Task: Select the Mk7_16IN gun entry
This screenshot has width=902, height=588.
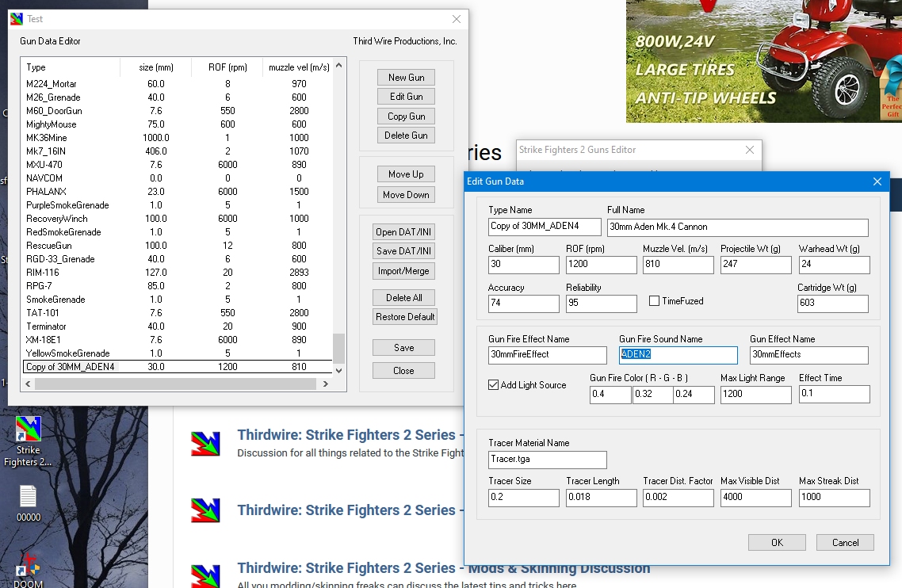Action: click(x=178, y=151)
